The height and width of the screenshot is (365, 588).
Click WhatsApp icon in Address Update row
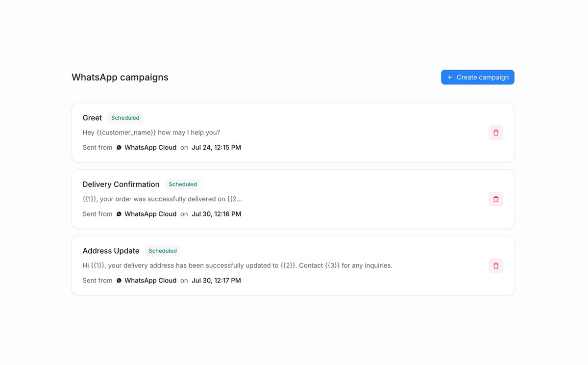pos(119,281)
